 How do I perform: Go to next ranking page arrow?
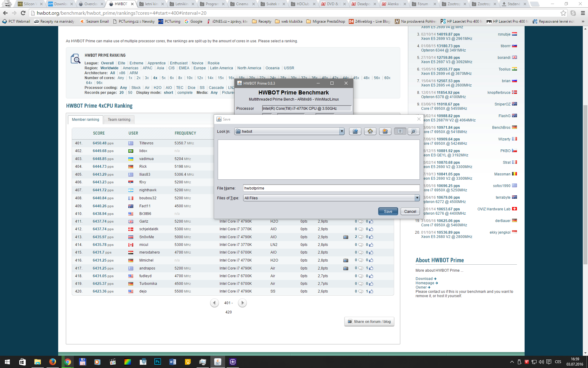click(242, 303)
